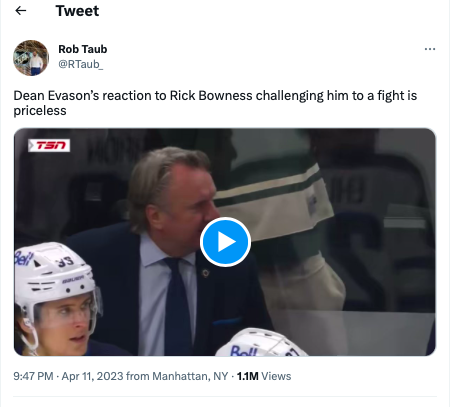Open the Rob Taub display name link
Viewport: 456px width, 407px height.
tap(83, 49)
